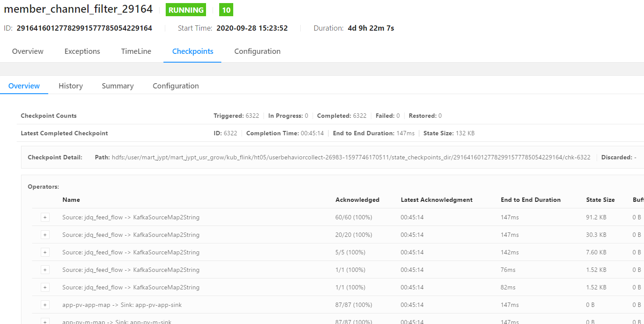Click the State Size column header

point(601,200)
